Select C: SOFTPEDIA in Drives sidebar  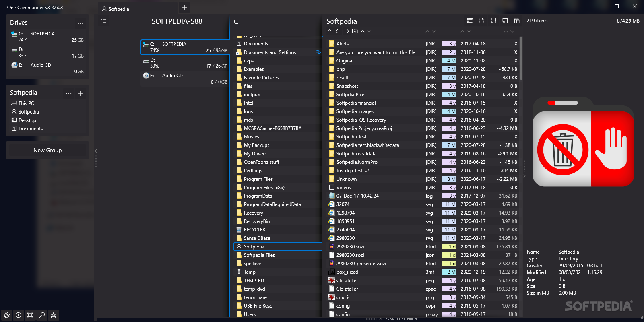click(x=47, y=37)
